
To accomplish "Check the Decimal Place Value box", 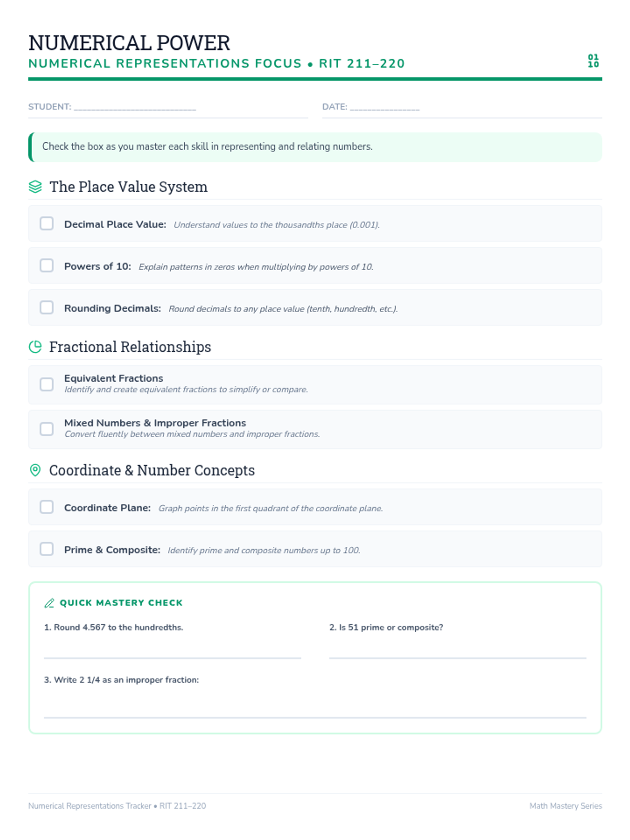I will (47, 224).
